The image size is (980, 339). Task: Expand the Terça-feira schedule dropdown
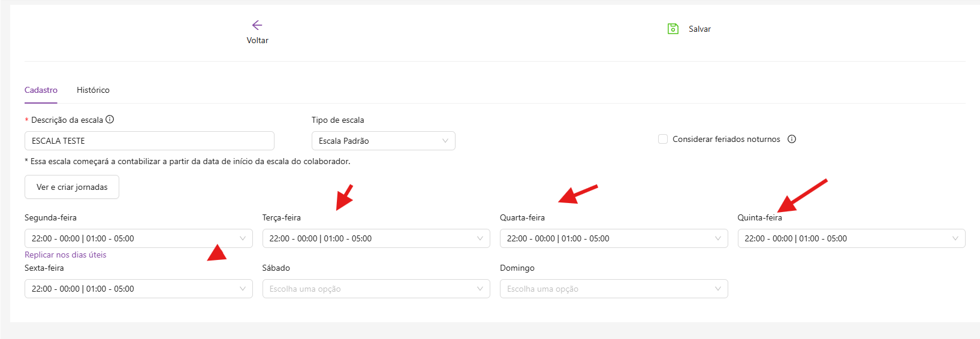pyautogui.click(x=376, y=238)
